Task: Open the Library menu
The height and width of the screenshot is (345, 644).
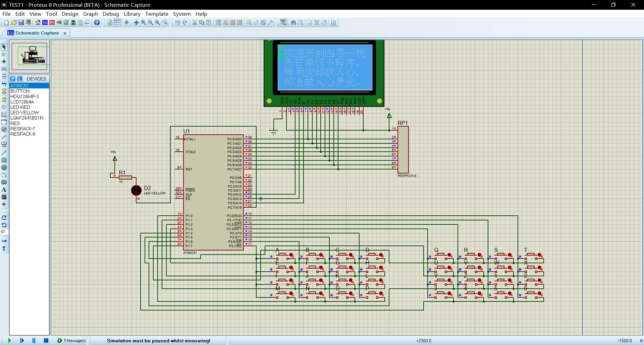Action: [x=132, y=14]
